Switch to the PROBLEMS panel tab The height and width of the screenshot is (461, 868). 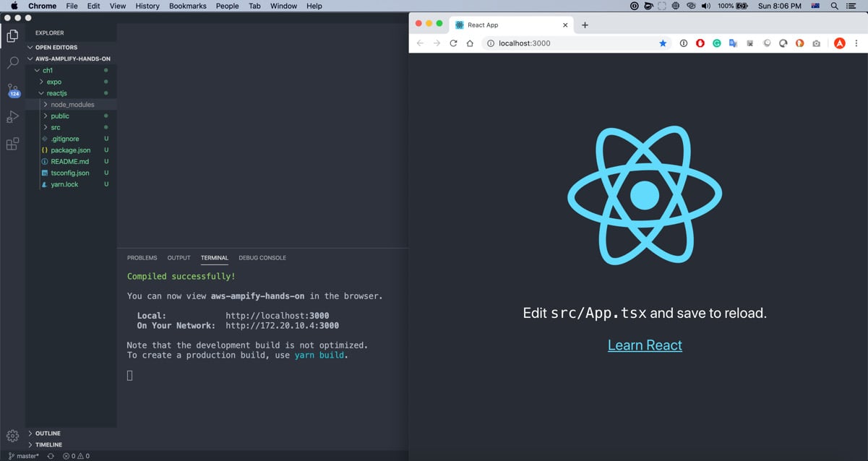point(142,258)
